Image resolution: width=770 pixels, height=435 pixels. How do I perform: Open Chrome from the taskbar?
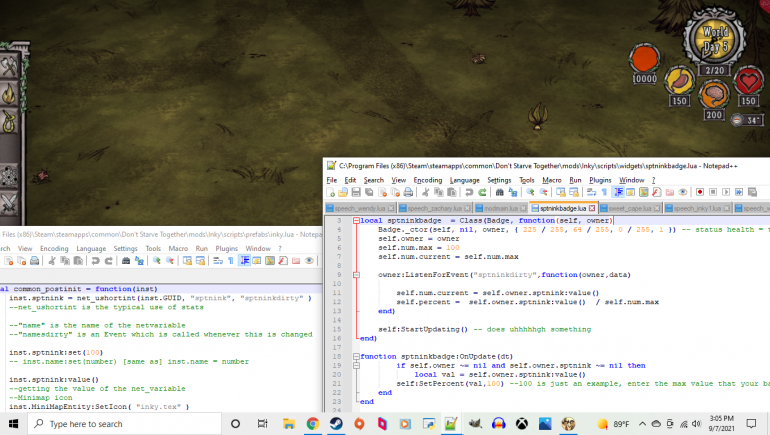point(312,424)
